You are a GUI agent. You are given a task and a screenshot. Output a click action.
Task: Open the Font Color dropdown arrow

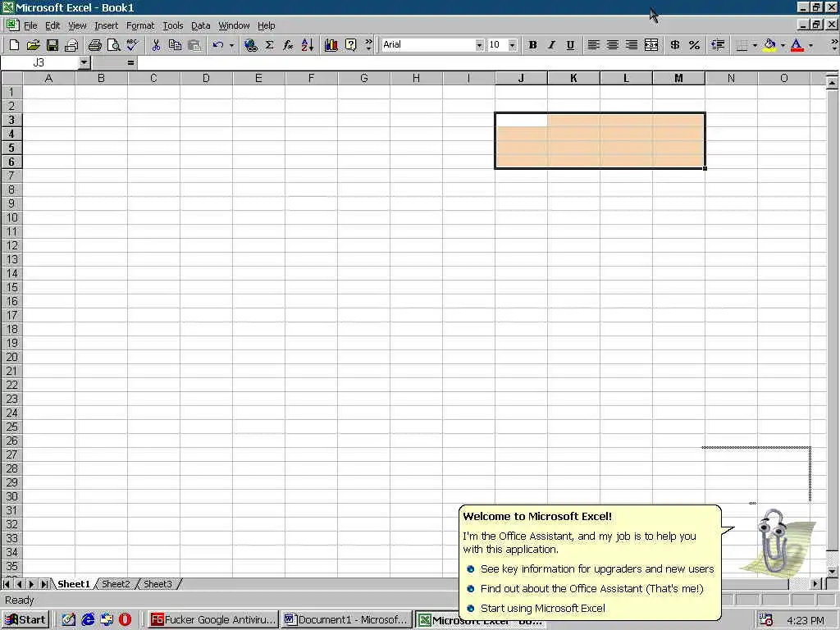[810, 45]
